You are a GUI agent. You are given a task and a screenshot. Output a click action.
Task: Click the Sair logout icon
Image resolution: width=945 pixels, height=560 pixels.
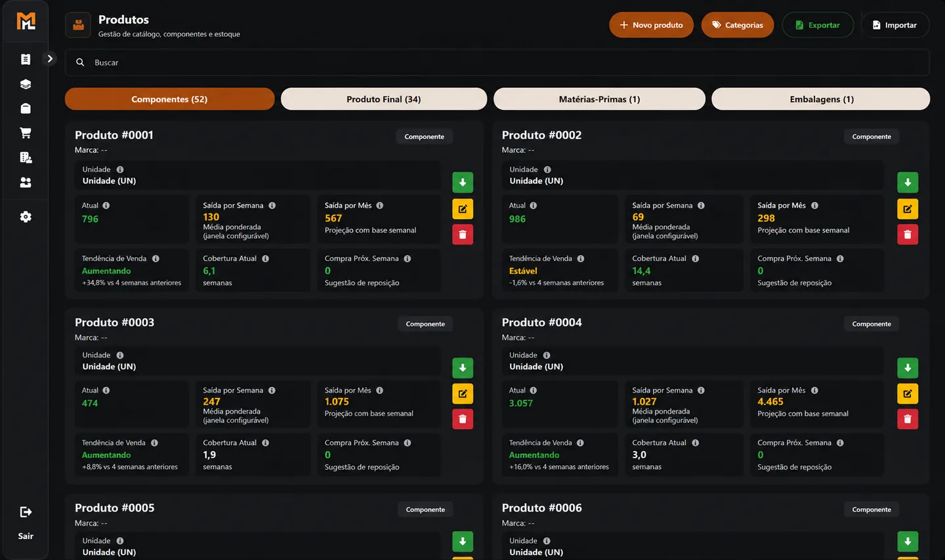coord(26,512)
